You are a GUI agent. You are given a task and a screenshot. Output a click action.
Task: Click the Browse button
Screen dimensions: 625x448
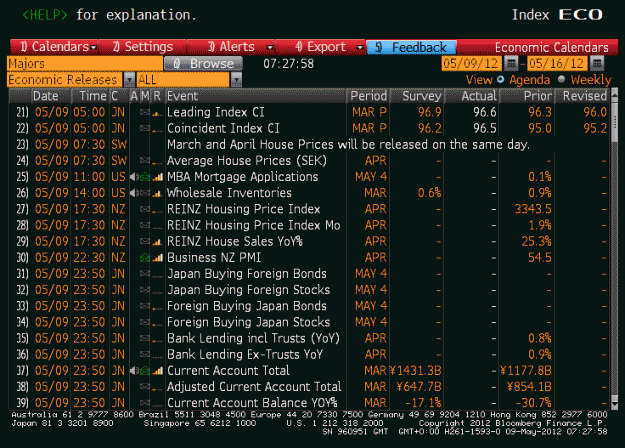point(203,63)
